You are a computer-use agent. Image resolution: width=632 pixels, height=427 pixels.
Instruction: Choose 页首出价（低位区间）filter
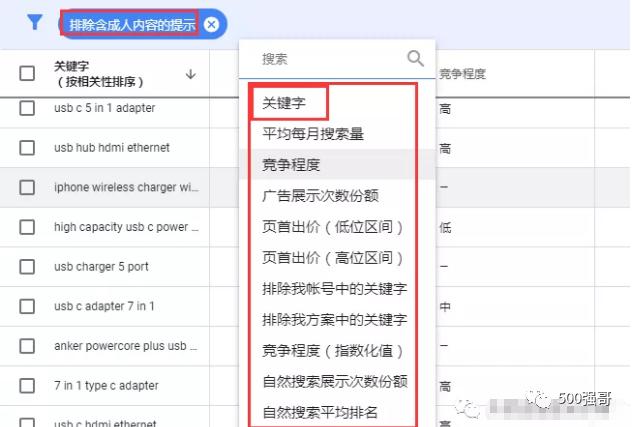[x=332, y=226]
